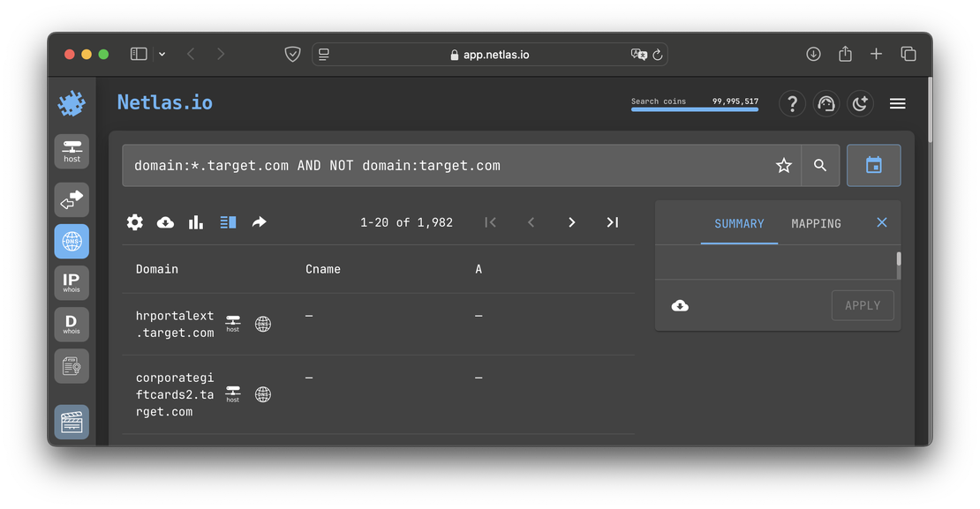Star the current search query
The width and height of the screenshot is (980, 509).
pos(783,165)
